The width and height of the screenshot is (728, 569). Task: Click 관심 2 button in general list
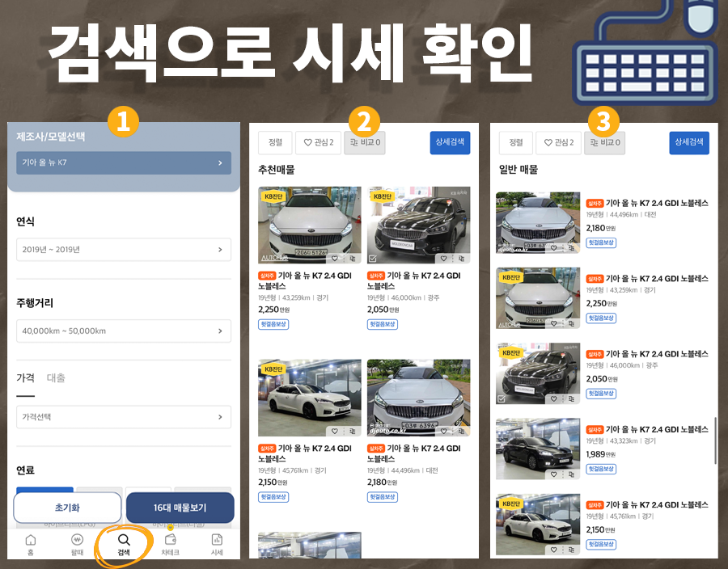point(558,142)
